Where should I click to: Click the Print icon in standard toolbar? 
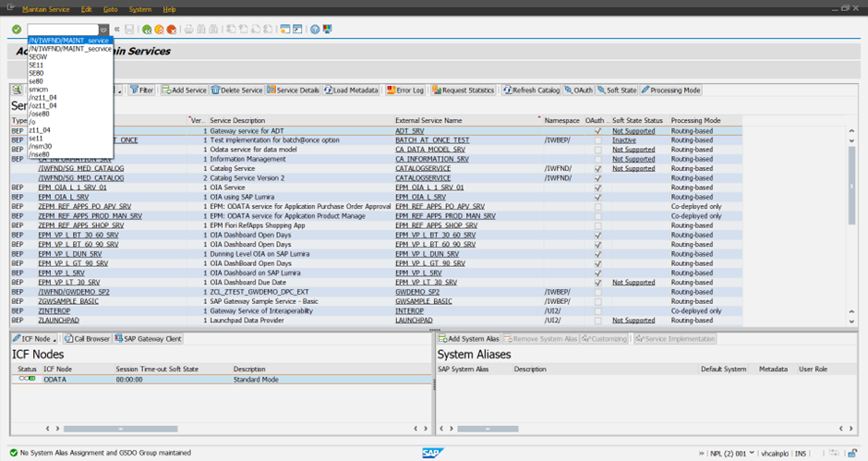pyautogui.click(x=188, y=30)
